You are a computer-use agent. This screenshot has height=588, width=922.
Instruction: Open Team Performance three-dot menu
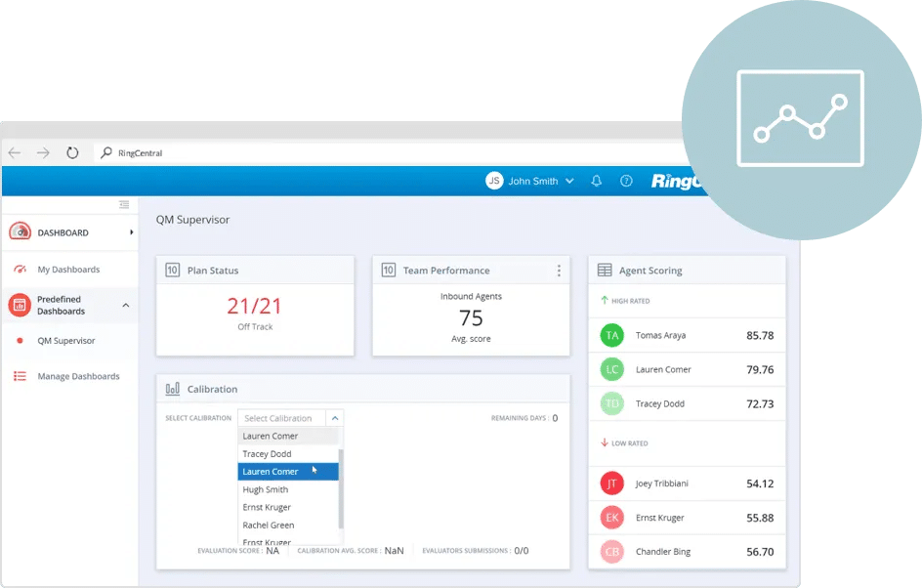(x=559, y=271)
